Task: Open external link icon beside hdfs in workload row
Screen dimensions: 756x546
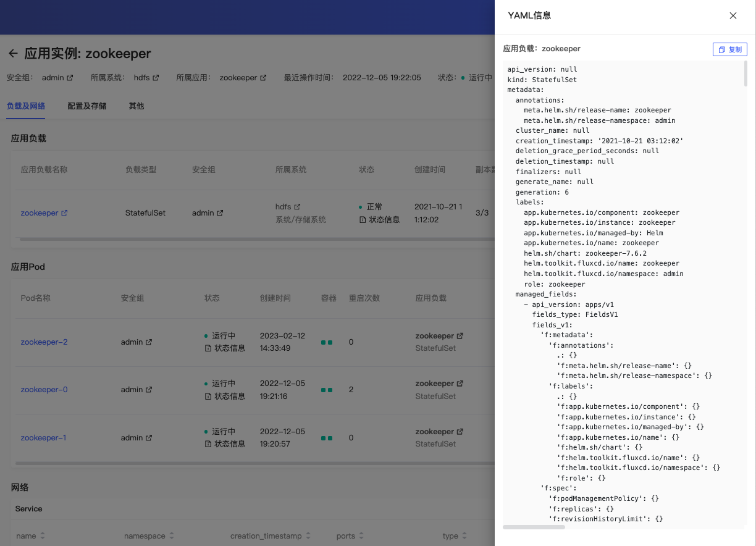Action: [297, 207]
